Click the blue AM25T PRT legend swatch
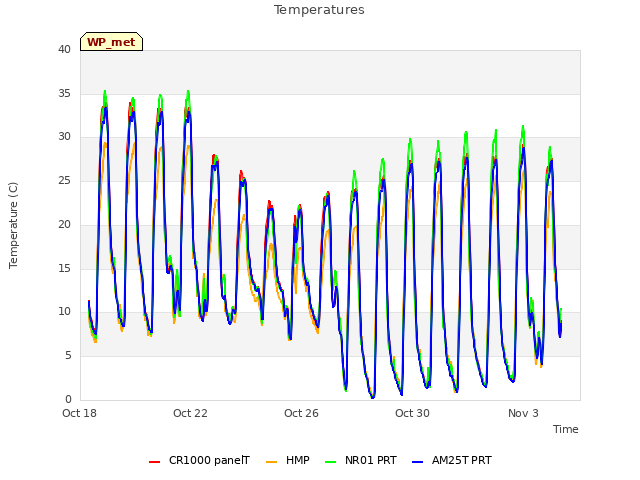 pyautogui.click(x=417, y=462)
